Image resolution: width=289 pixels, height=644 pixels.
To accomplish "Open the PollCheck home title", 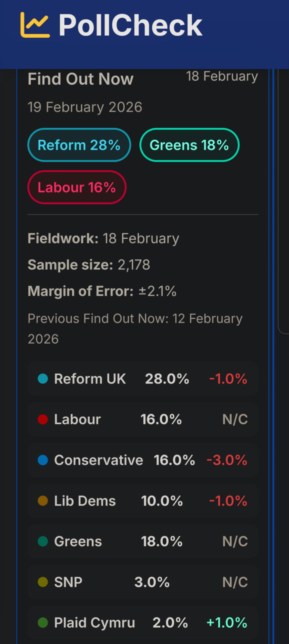I will (x=130, y=25).
